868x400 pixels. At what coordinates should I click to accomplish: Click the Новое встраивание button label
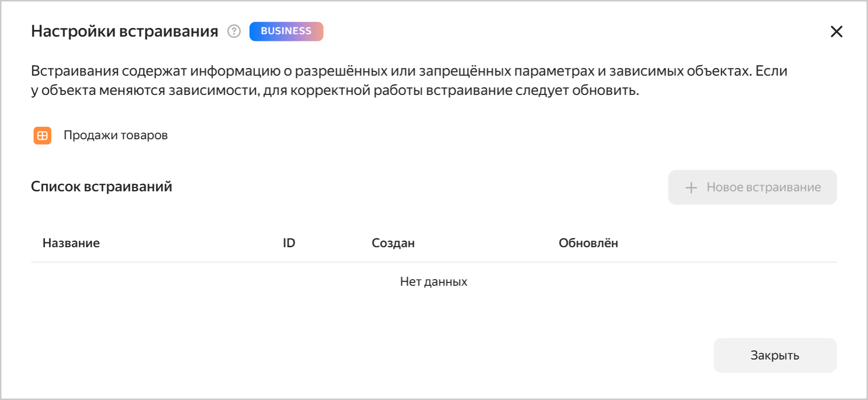763,187
